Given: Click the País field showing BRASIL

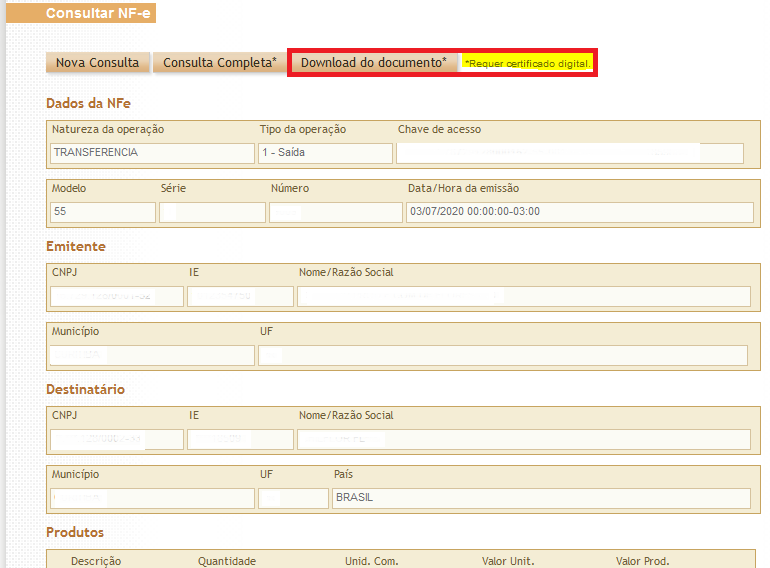Looking at the screenshot, I should 541,498.
